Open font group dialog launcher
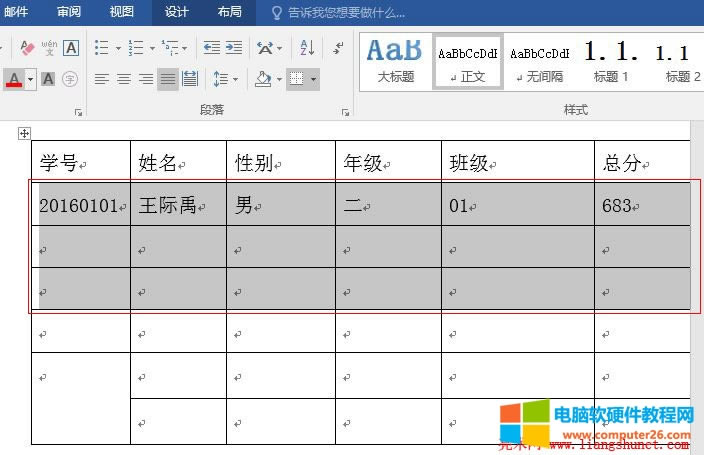 pos(79,112)
